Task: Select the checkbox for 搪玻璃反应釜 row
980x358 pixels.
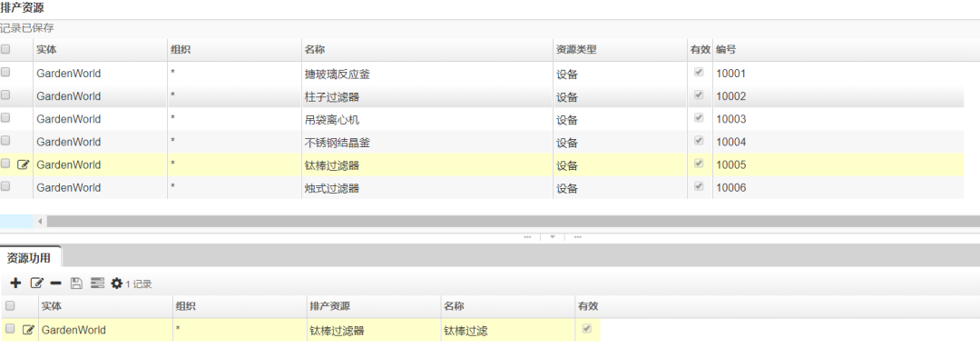Action: (5, 73)
